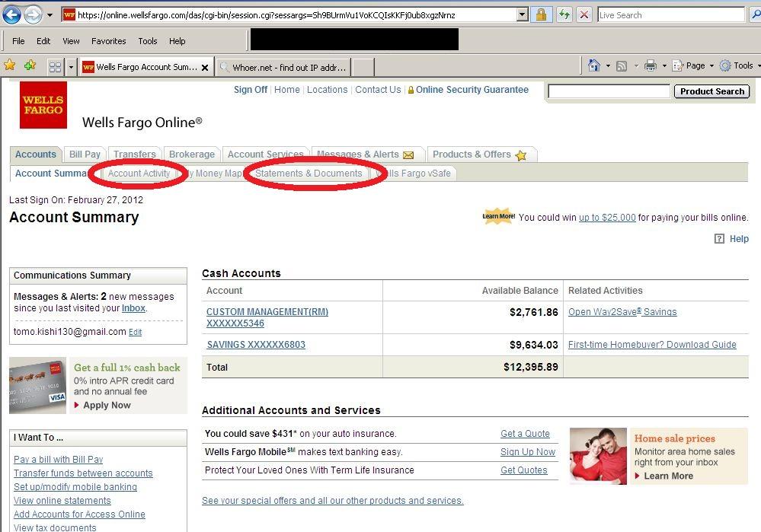Click the Sign Off link
The image size is (761, 532).
tap(251, 90)
